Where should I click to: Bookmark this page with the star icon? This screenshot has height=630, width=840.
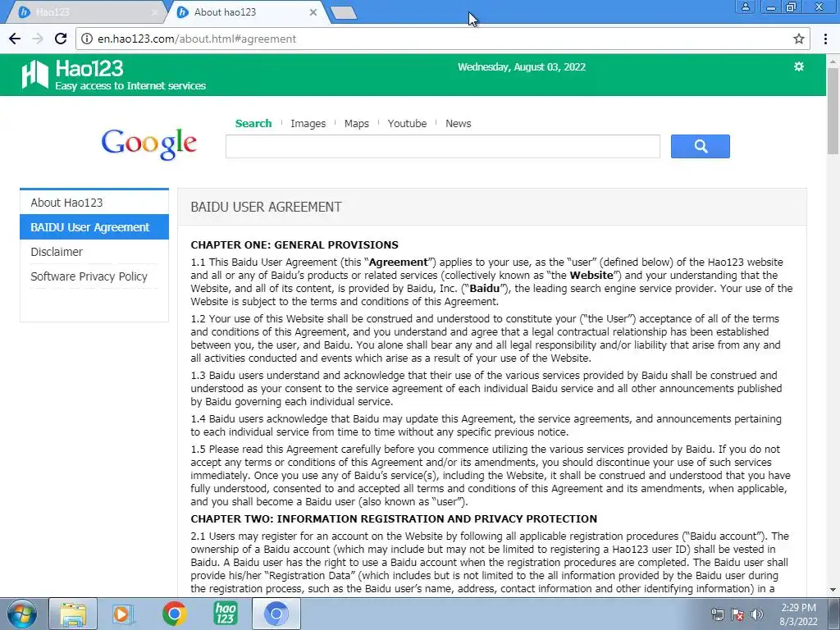click(x=799, y=39)
